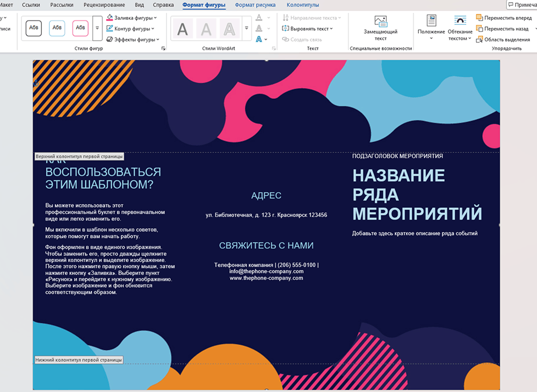Click Нижний колонтитул первой страницы label
The image size is (537, 392).
coord(79,360)
